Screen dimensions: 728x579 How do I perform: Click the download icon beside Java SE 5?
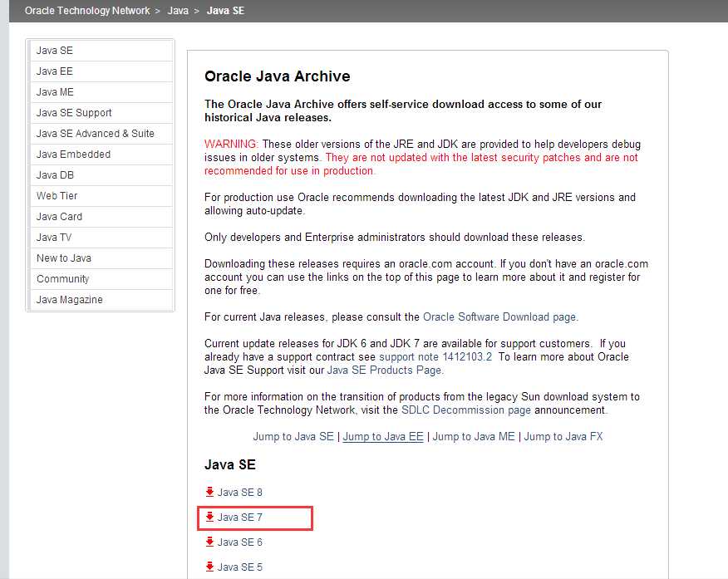click(210, 567)
